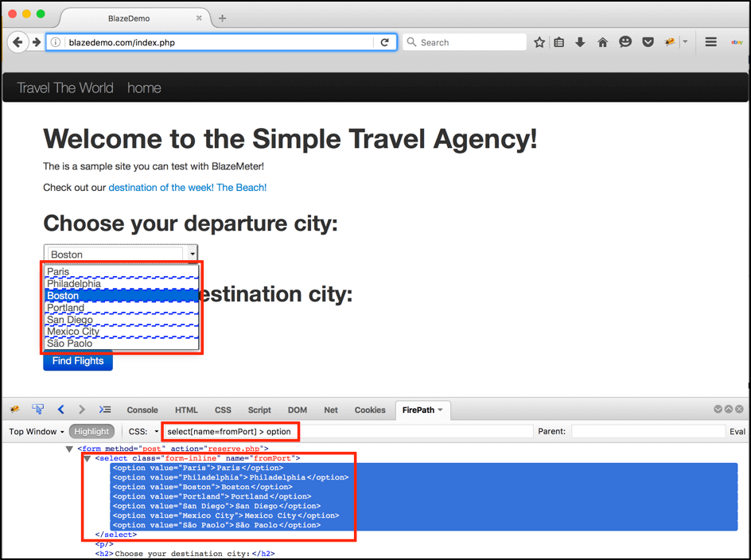Toggle the FirePath Highlight button
This screenshot has height=560, width=751.
pyautogui.click(x=91, y=431)
